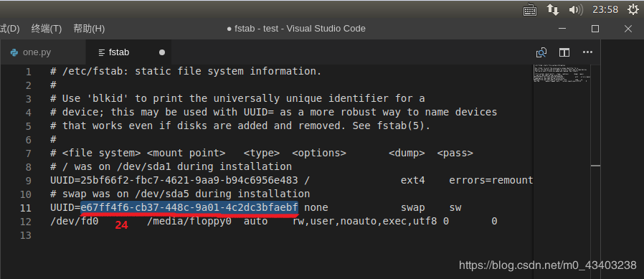Click line number 9 in the gutter
The height and width of the screenshot is (279, 644).
28,181
